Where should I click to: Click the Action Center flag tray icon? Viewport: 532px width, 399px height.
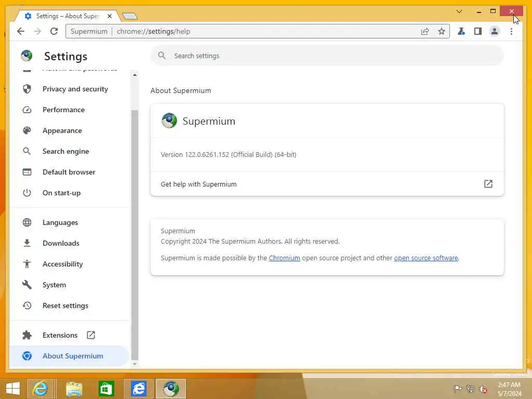(x=458, y=389)
